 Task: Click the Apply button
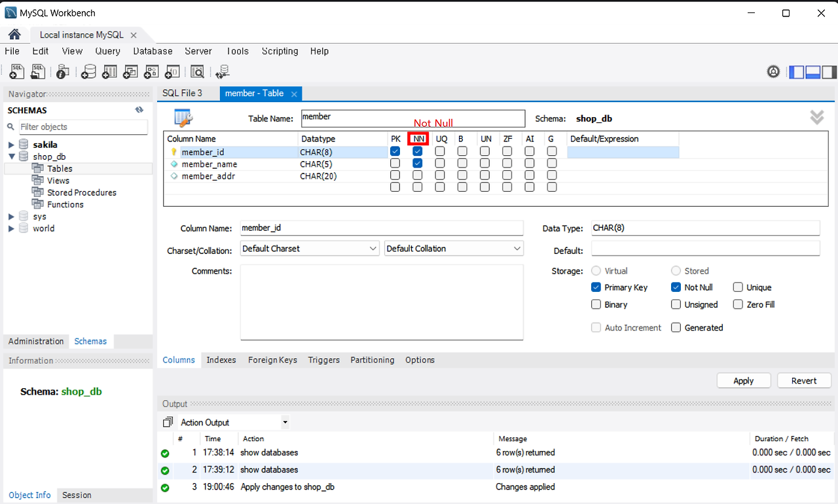point(744,381)
